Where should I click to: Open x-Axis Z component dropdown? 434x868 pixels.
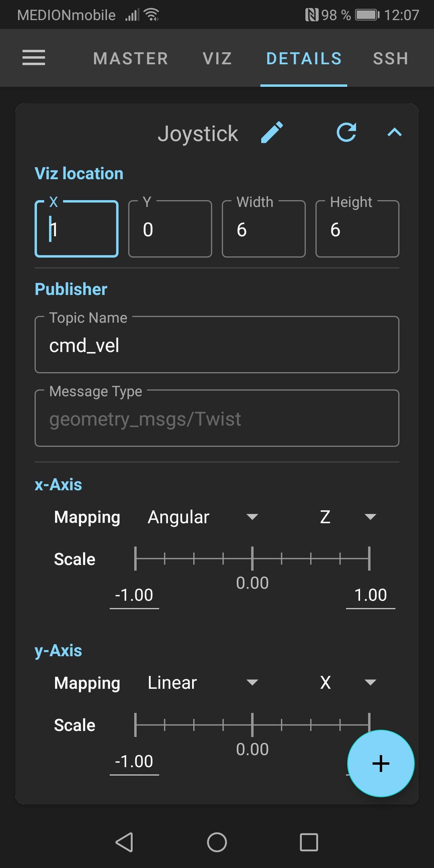[348, 517]
